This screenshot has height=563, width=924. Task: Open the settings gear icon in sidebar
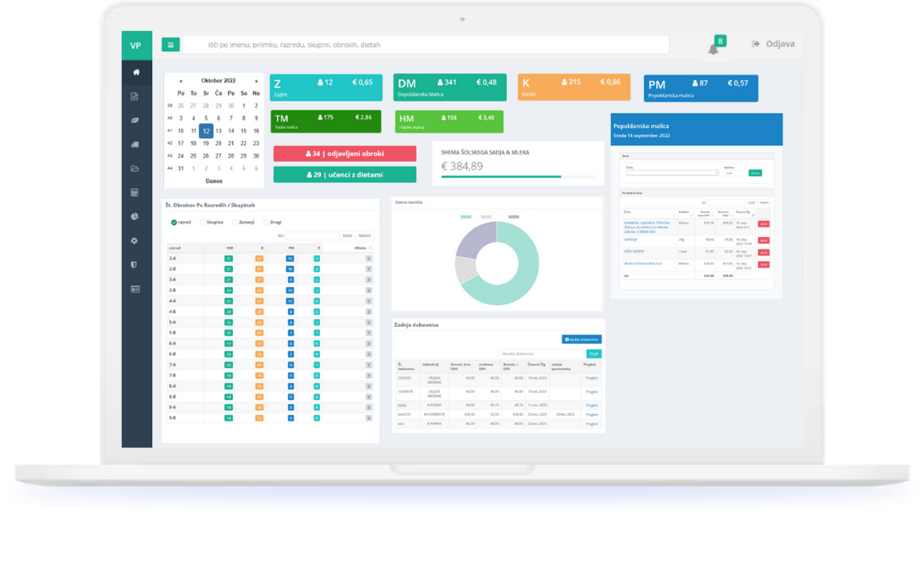(x=134, y=241)
